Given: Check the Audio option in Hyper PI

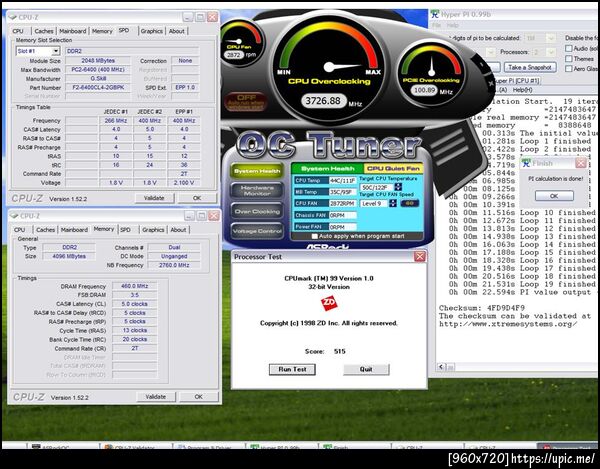Looking at the screenshot, I should pos(569,48).
